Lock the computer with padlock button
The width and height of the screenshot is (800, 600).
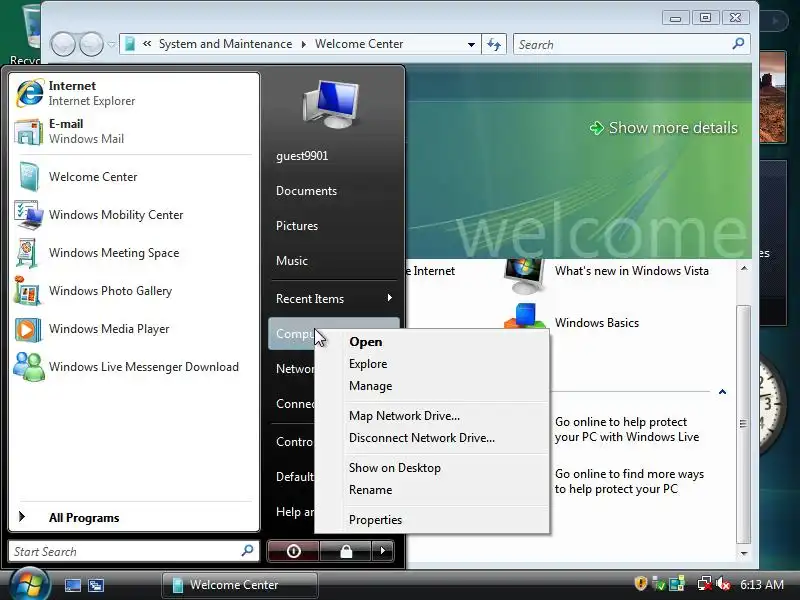click(346, 551)
